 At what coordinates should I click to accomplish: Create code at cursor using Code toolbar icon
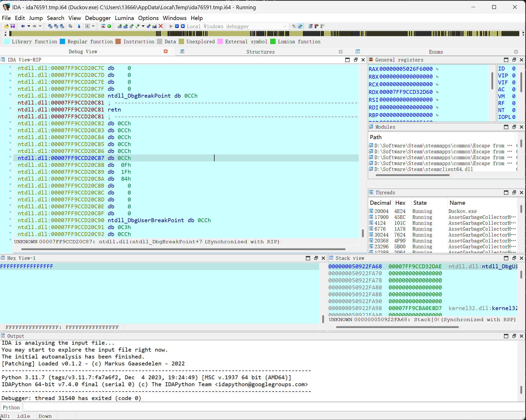click(120, 26)
